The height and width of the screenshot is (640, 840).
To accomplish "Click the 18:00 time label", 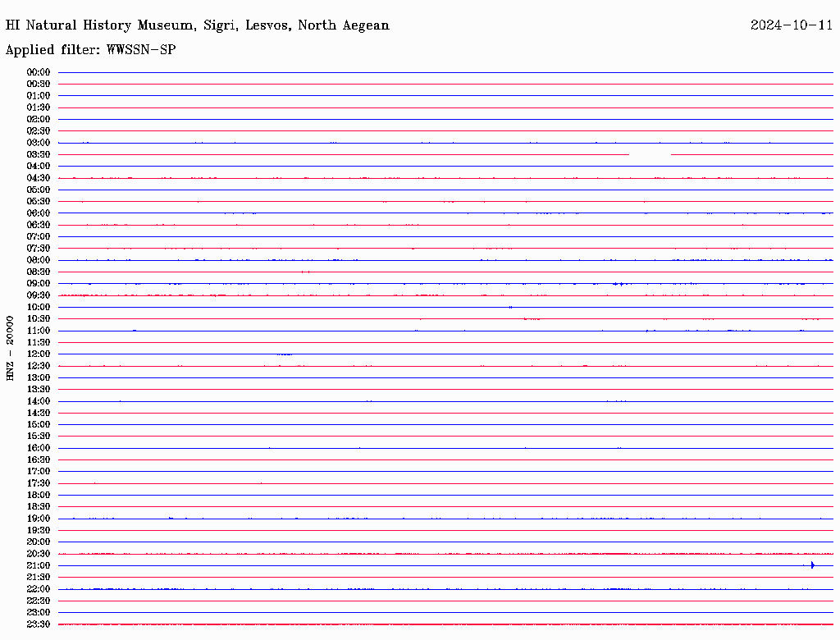I will click(x=39, y=495).
